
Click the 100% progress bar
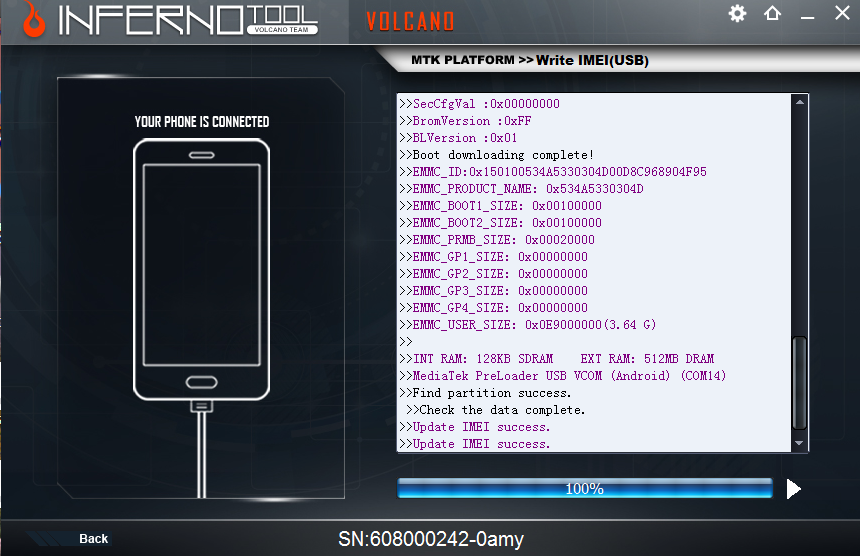(x=585, y=488)
